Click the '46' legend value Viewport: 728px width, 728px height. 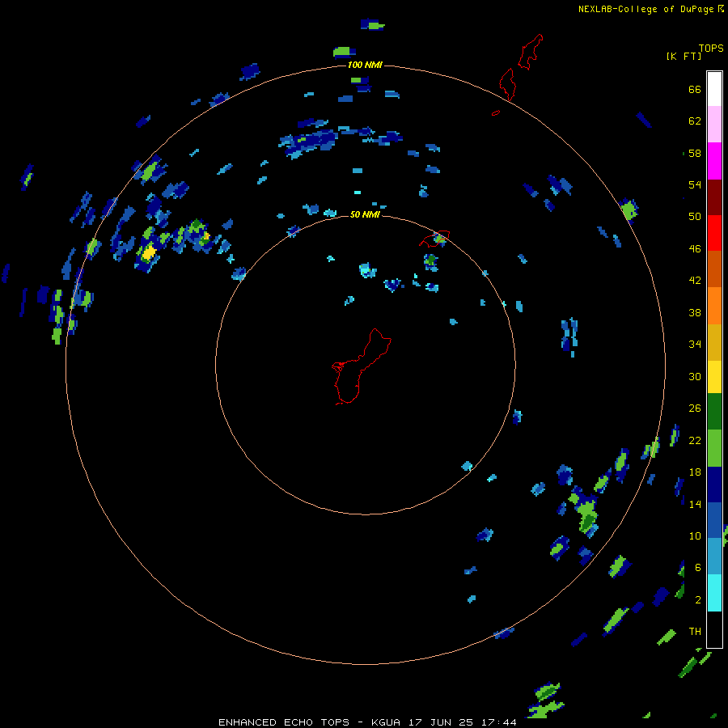point(695,248)
